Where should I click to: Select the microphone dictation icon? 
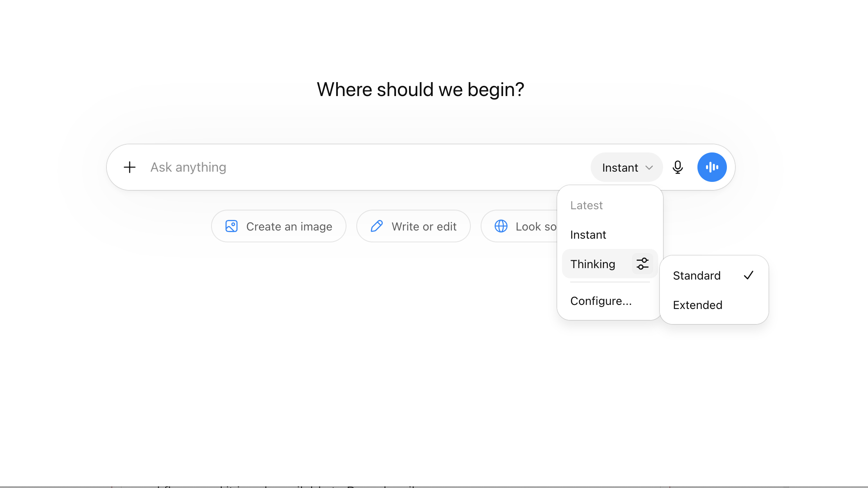click(x=678, y=167)
